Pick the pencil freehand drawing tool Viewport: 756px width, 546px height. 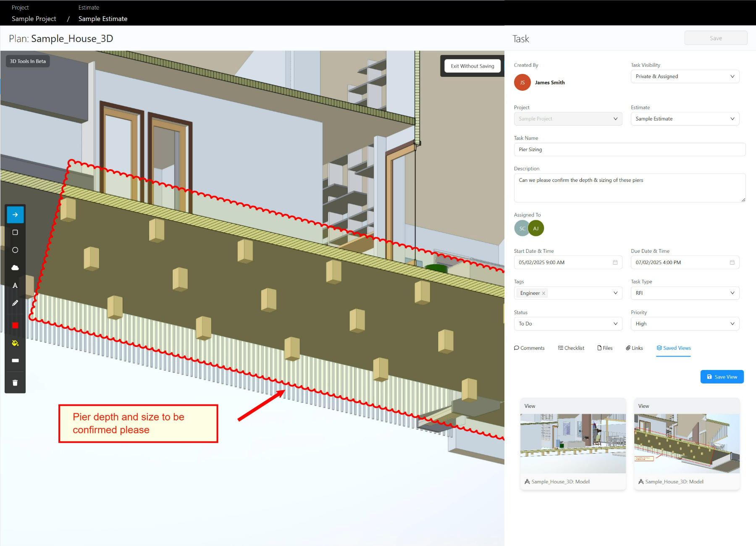pos(15,303)
